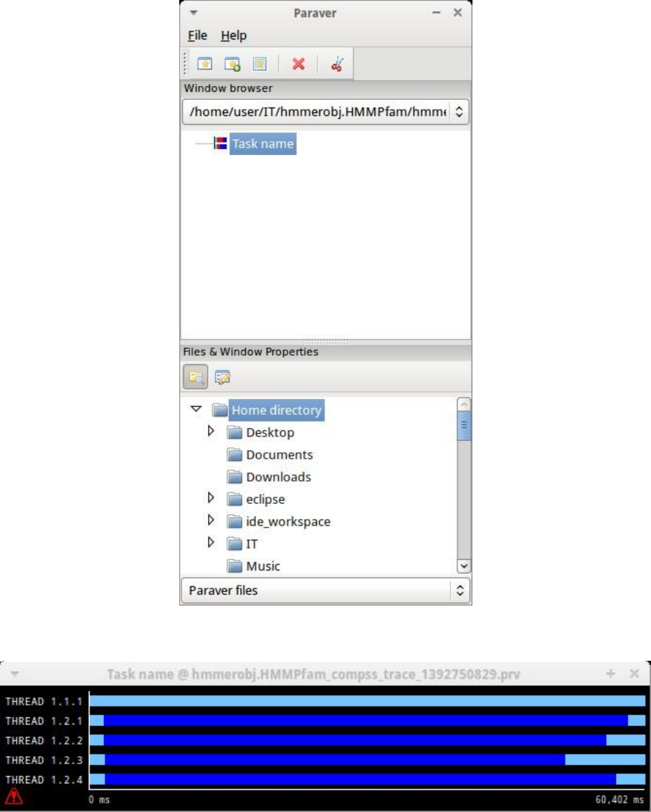Close the Task name timeline window
The width and height of the screenshot is (651, 812).
click(635, 673)
